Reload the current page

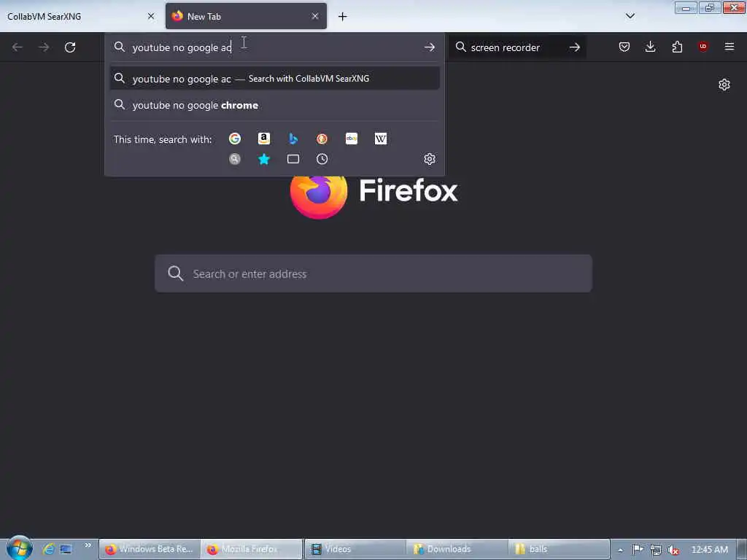click(x=70, y=47)
